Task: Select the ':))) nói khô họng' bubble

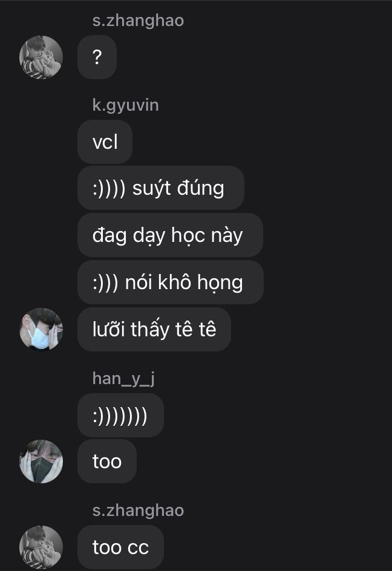Action: (x=171, y=282)
